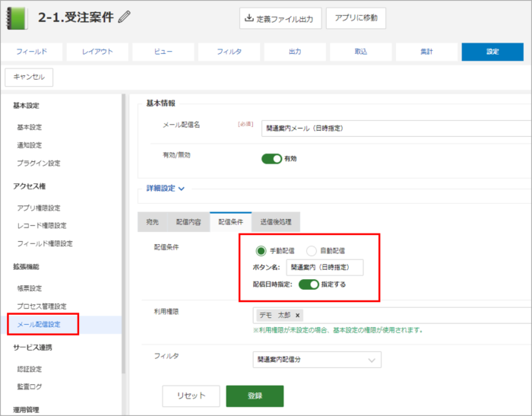Open the フィルタ dropdown 開通案内配信分
This screenshot has height=416, width=532.
tap(317, 360)
